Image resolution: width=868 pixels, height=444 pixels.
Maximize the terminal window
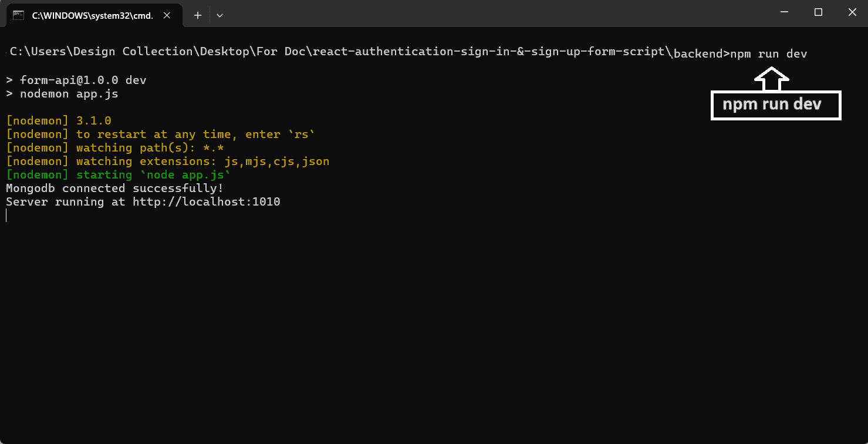point(818,12)
